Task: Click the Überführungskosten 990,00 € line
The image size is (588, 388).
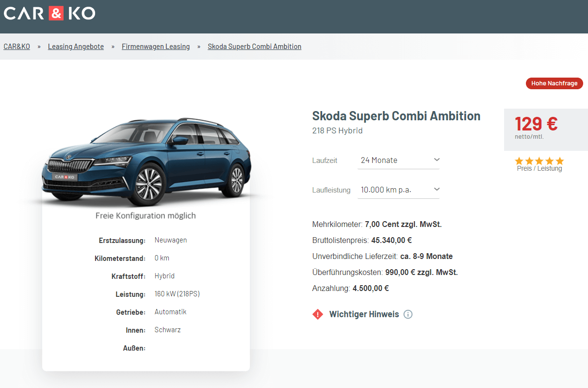Action: [x=385, y=273]
